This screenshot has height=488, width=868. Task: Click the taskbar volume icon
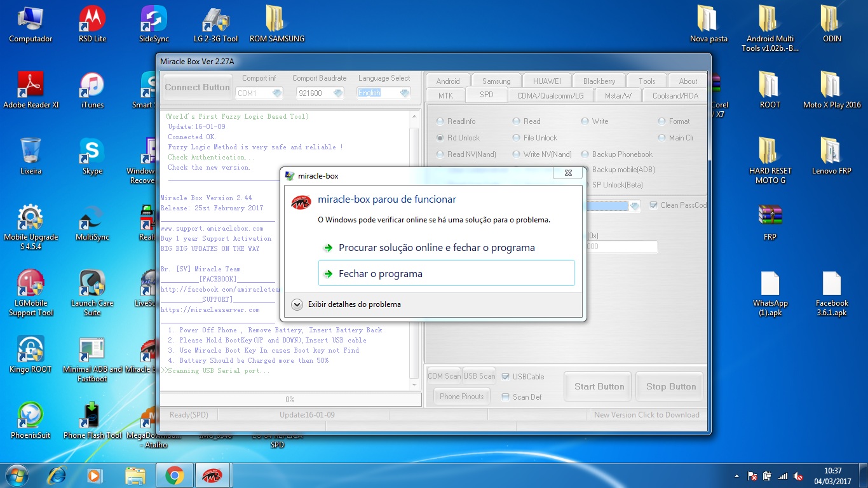tap(799, 476)
